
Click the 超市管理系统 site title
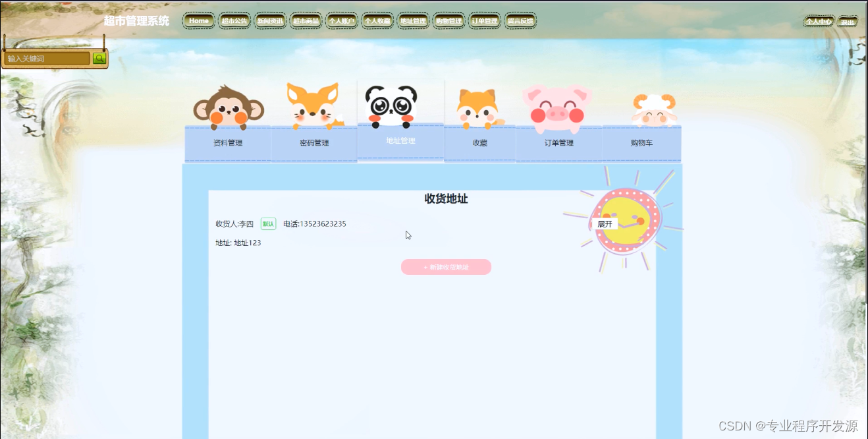coord(136,21)
